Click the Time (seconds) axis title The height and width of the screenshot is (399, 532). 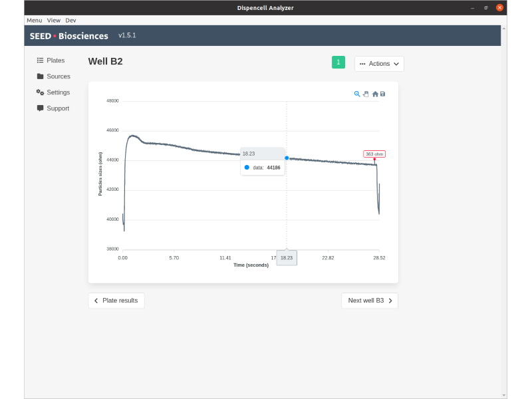[x=251, y=265]
